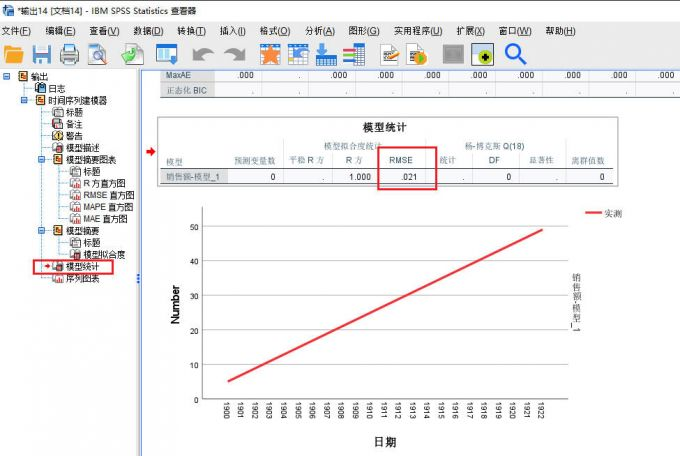Screen dimensions: 680x456
Task: Click the Undo arrow icon
Action: (x=203, y=54)
